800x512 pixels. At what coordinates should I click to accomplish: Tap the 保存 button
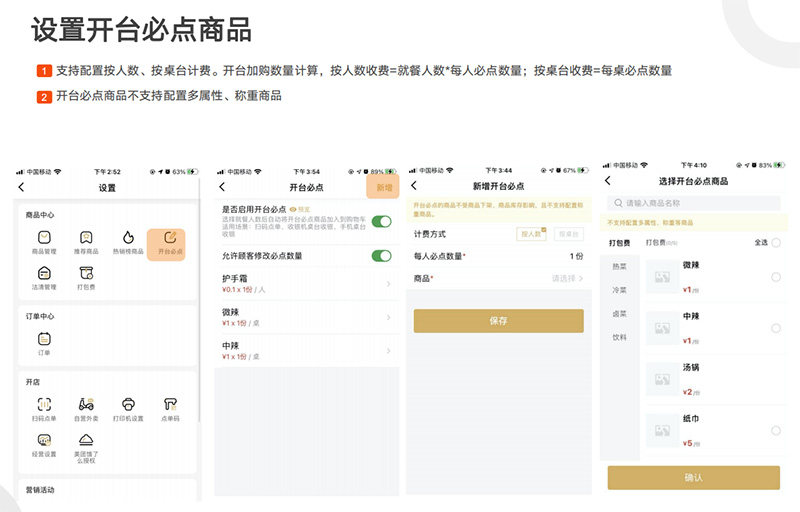498,321
